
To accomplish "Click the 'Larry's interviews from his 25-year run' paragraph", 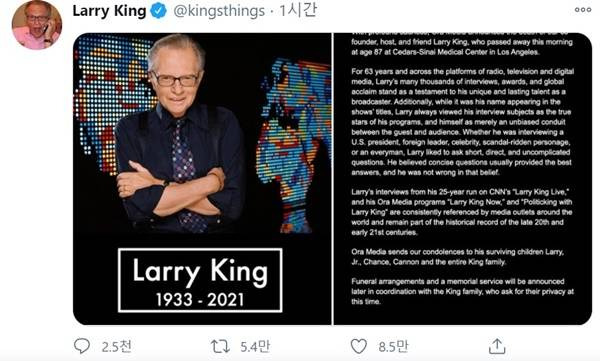I will click(x=461, y=212).
